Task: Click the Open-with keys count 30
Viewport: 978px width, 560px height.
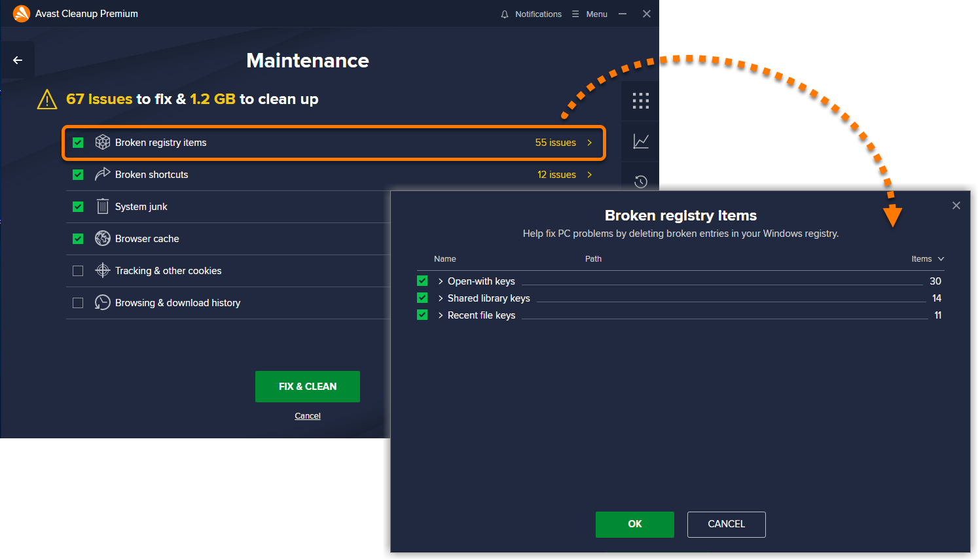Action: click(935, 281)
